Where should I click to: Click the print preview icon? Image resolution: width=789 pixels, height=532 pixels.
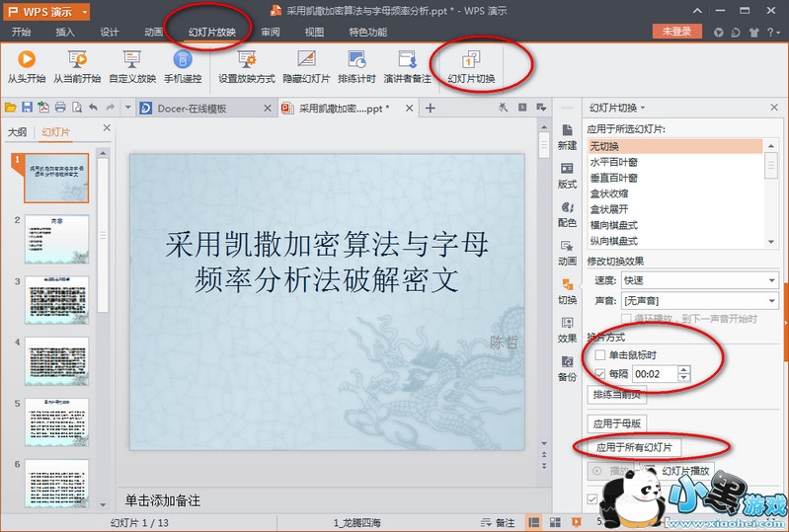coord(76,108)
